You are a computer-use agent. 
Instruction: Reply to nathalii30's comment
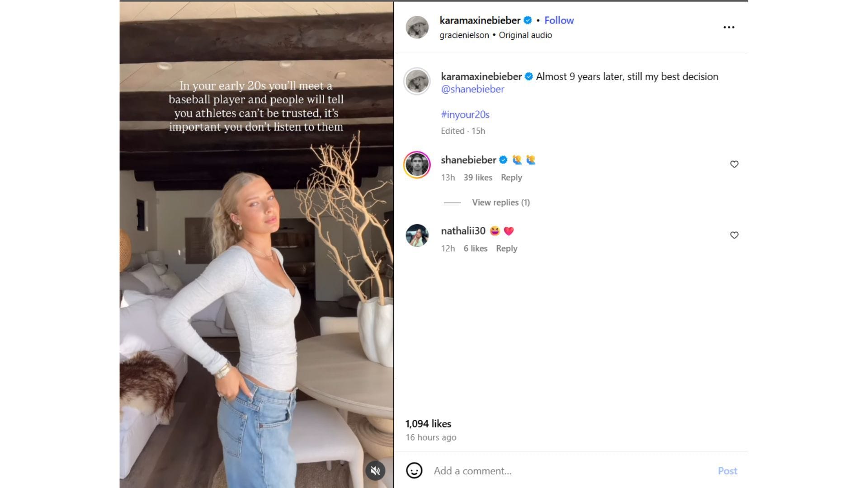(x=506, y=248)
